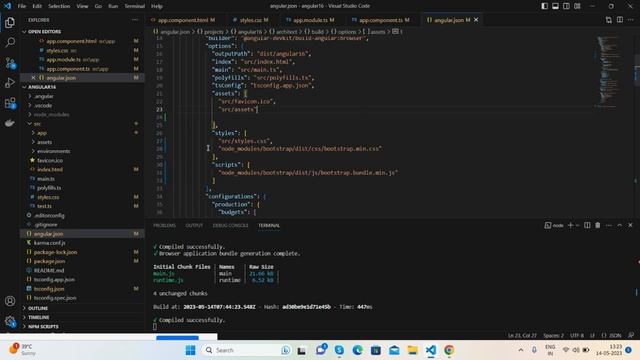
Task: Click Ln 23, Col 27 status bar item
Action: coord(522,336)
